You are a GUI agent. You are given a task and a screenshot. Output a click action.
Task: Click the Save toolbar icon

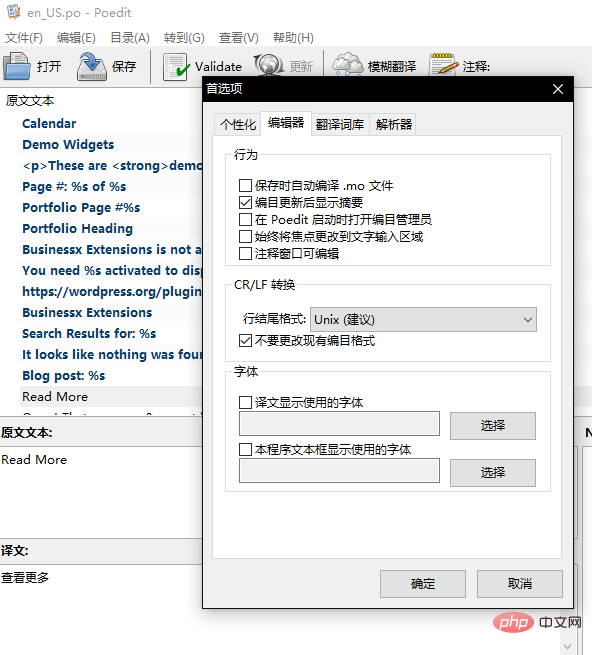pos(91,66)
